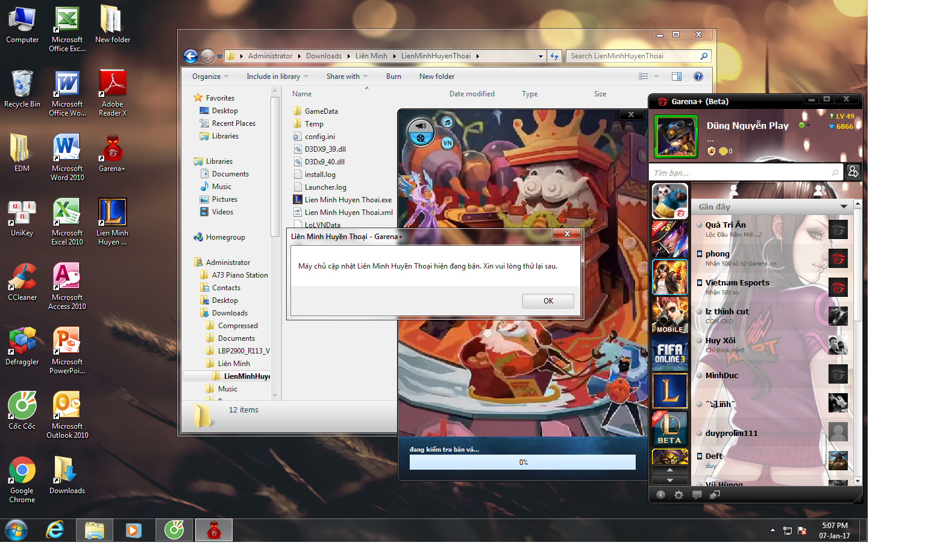Open FIFA Online 3 in Garena sidebar
This screenshot has height=560, width=940.
pyautogui.click(x=670, y=353)
